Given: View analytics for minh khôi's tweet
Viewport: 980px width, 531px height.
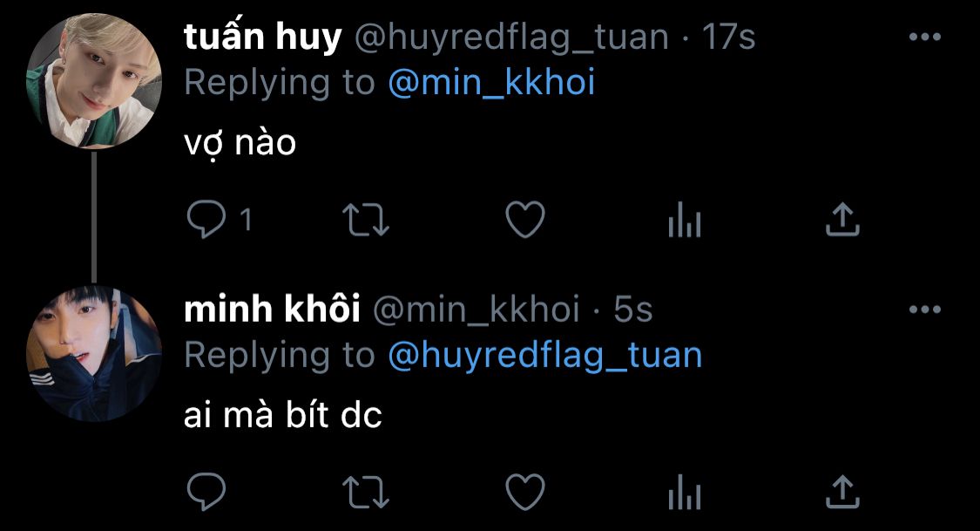Looking at the screenshot, I should [684, 494].
